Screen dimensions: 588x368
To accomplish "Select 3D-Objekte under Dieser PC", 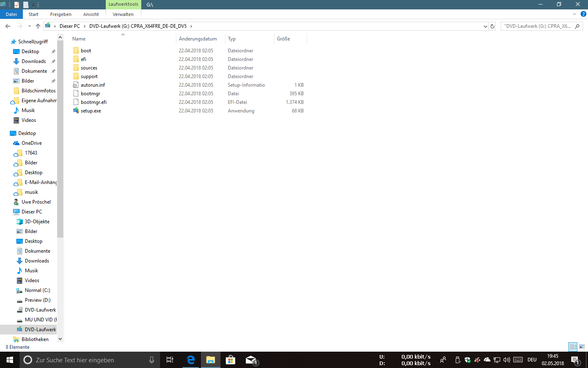I will tap(37, 222).
